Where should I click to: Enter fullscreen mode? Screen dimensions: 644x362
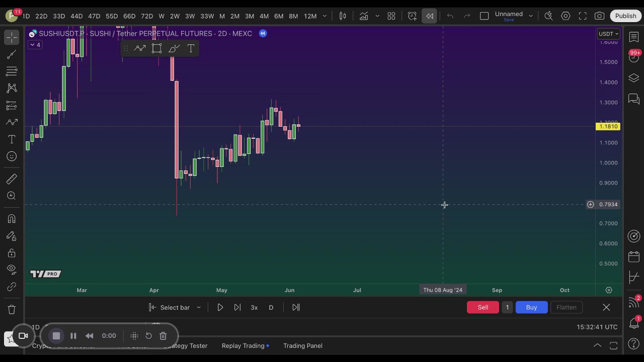click(x=583, y=16)
